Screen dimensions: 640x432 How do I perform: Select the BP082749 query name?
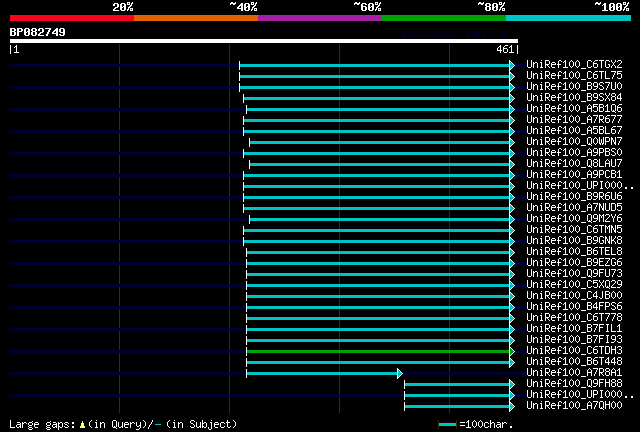click(x=38, y=32)
